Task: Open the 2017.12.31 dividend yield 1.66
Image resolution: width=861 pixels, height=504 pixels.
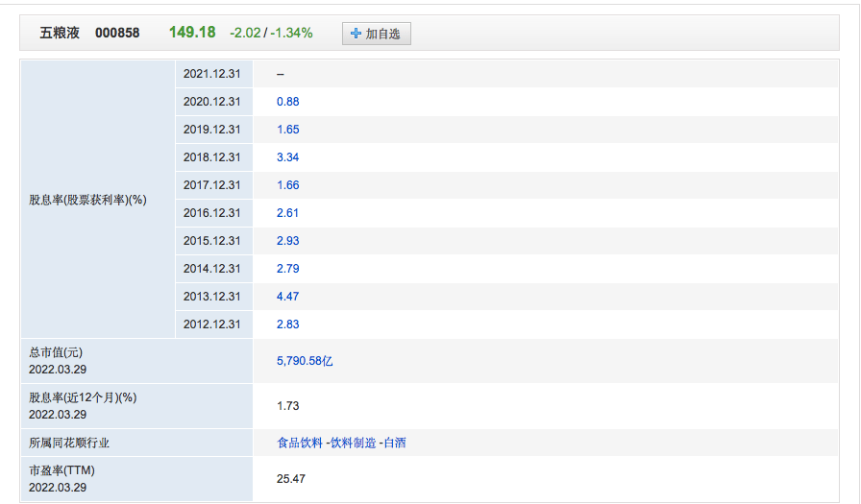Action: pyautogui.click(x=287, y=185)
